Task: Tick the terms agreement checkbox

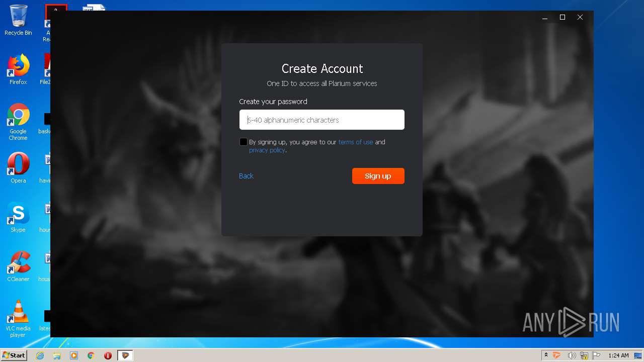Action: click(x=244, y=142)
